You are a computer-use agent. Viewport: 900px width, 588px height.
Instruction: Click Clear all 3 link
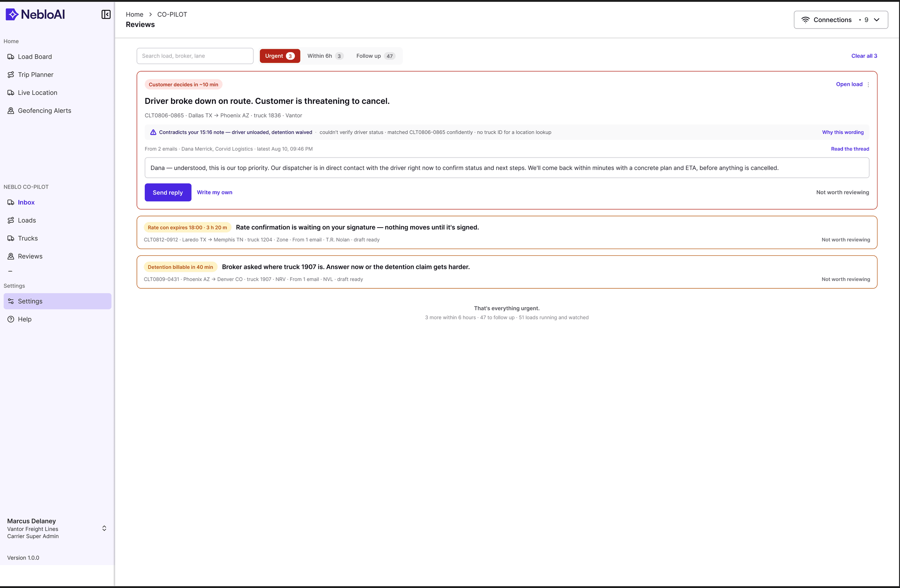pyautogui.click(x=864, y=56)
